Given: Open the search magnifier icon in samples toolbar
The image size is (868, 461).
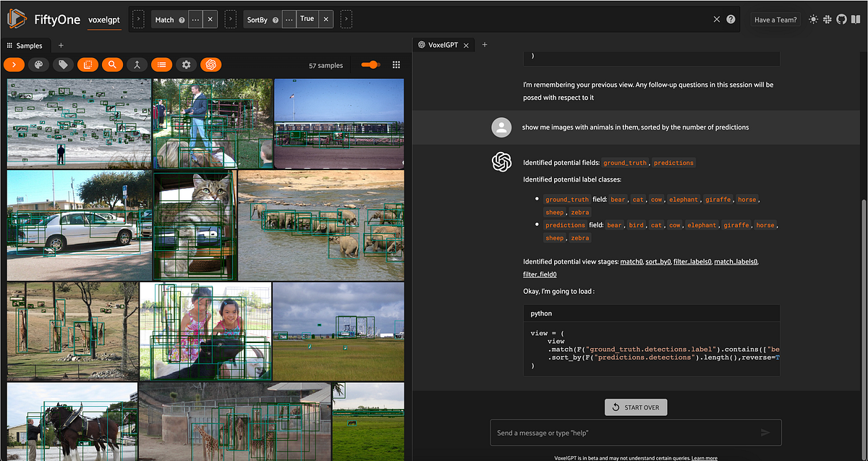Looking at the screenshot, I should coord(112,64).
